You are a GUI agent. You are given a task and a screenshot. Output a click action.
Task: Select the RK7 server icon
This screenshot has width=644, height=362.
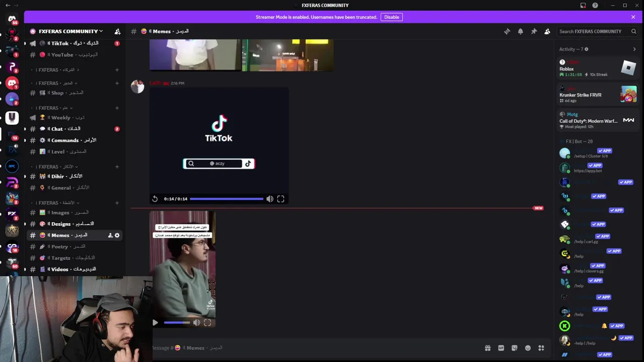coord(12,231)
